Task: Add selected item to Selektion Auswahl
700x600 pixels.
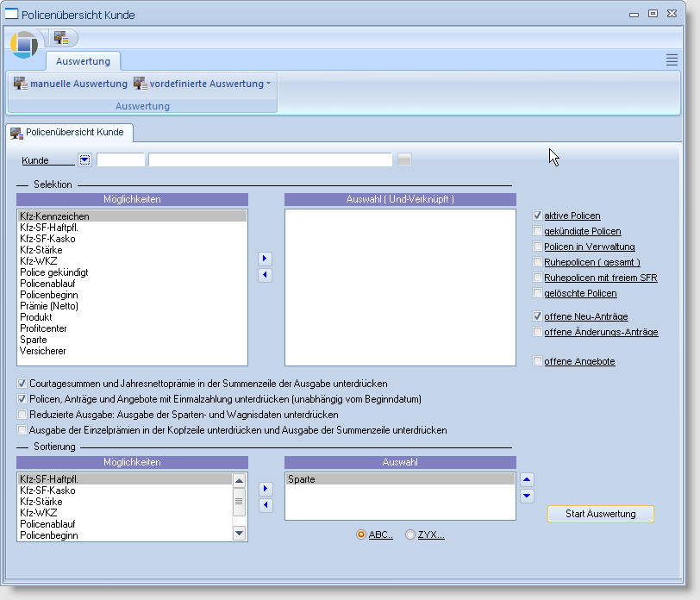Action: (x=266, y=259)
